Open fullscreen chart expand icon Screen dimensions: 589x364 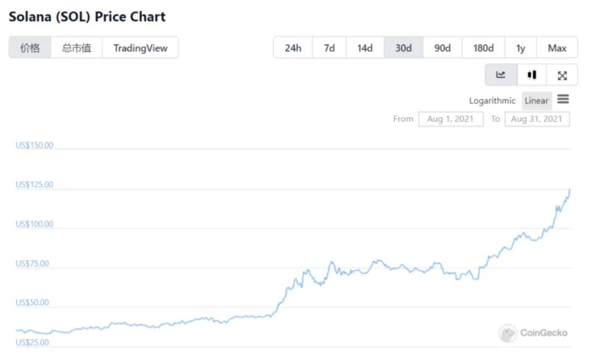click(562, 75)
